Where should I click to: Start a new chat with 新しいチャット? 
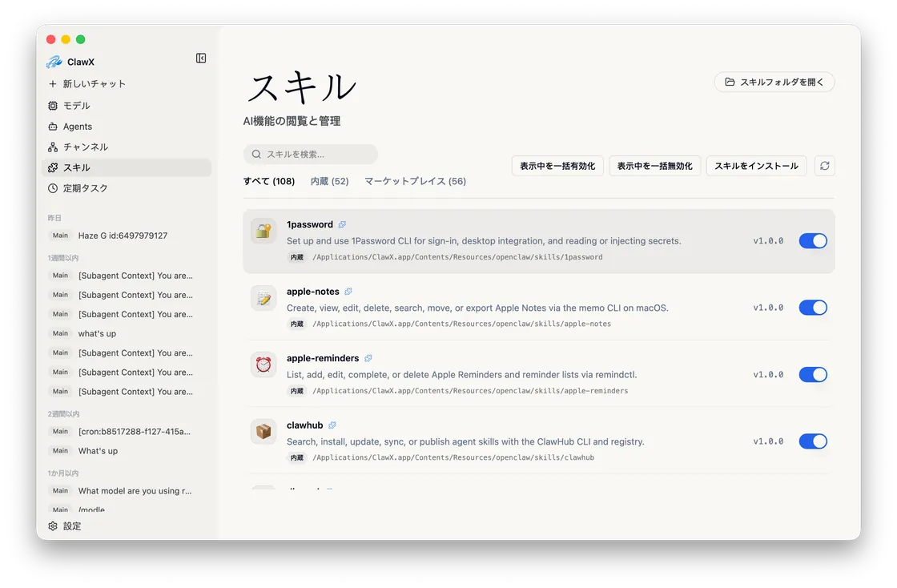click(127, 84)
